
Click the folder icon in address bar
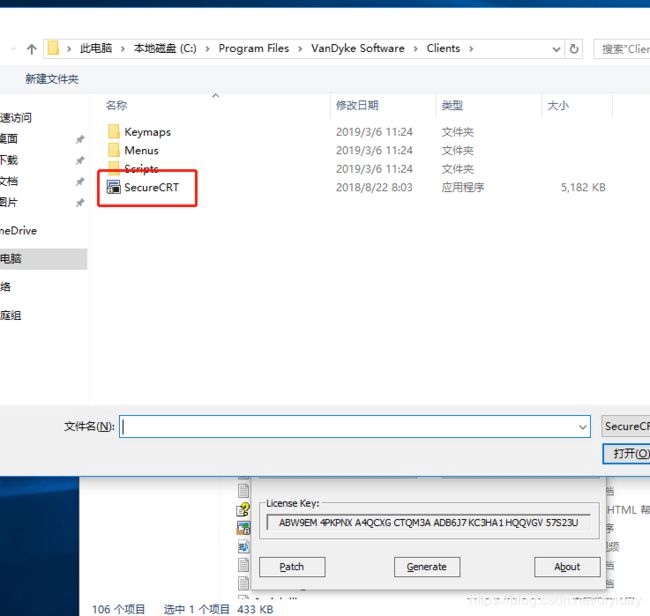[x=53, y=48]
